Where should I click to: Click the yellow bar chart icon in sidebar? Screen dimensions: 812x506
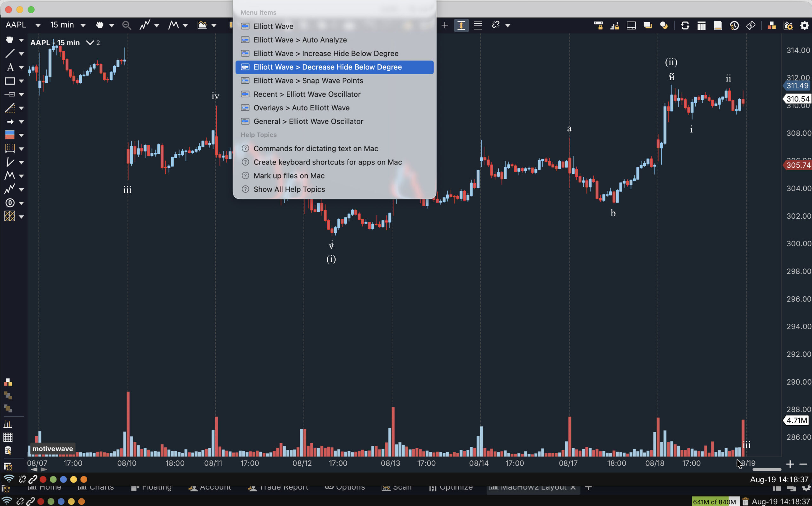coord(8,424)
